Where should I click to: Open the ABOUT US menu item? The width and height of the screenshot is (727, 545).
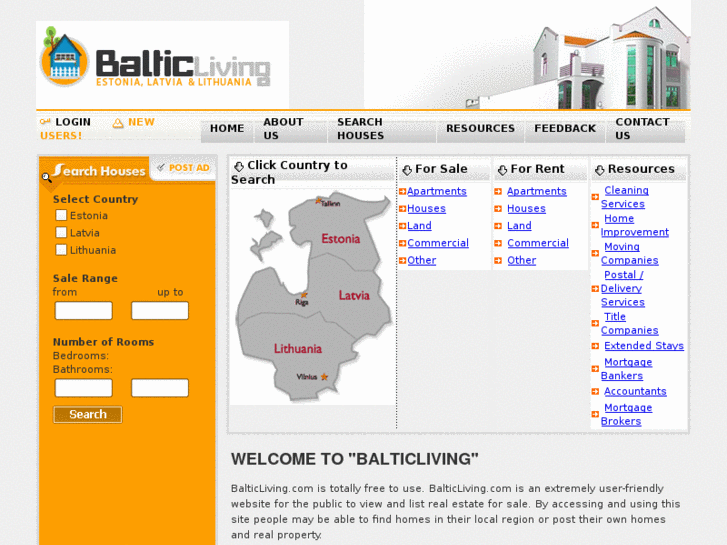[290, 128]
